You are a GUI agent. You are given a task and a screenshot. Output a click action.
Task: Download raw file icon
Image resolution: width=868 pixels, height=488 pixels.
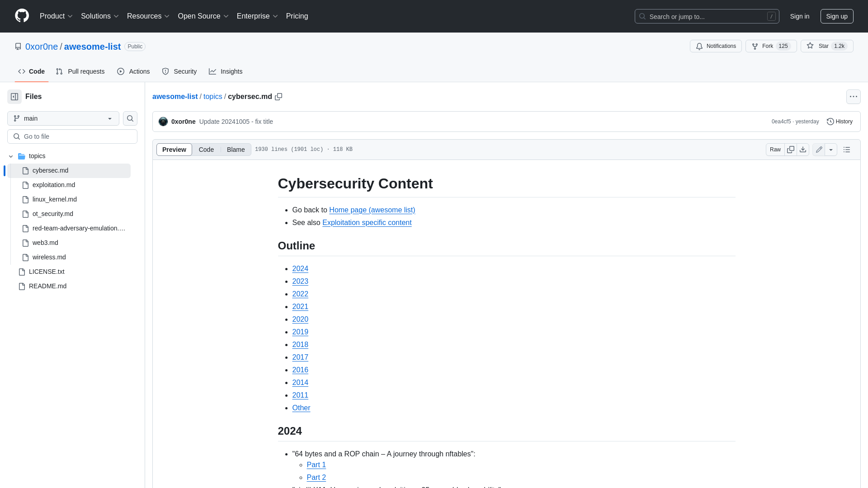tap(803, 150)
